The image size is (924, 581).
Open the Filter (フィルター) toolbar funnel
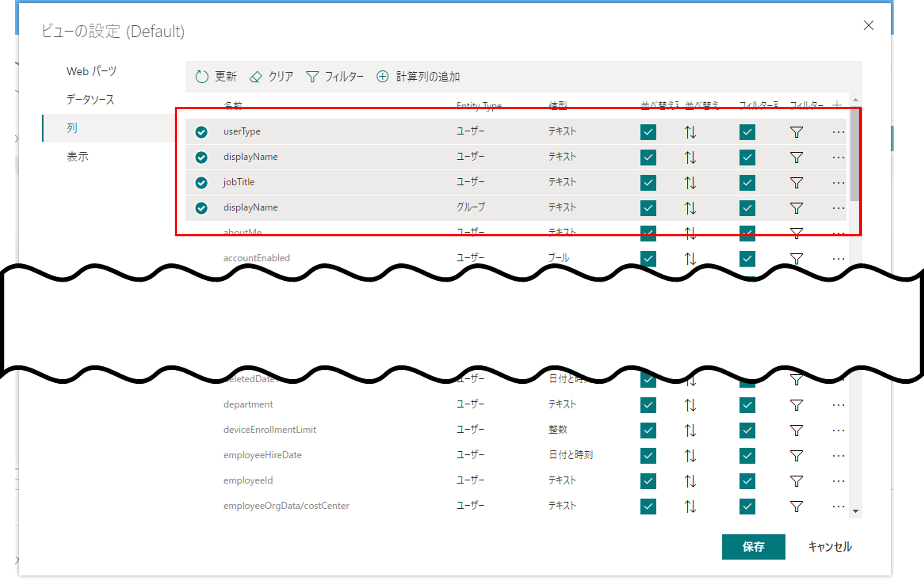click(x=312, y=77)
